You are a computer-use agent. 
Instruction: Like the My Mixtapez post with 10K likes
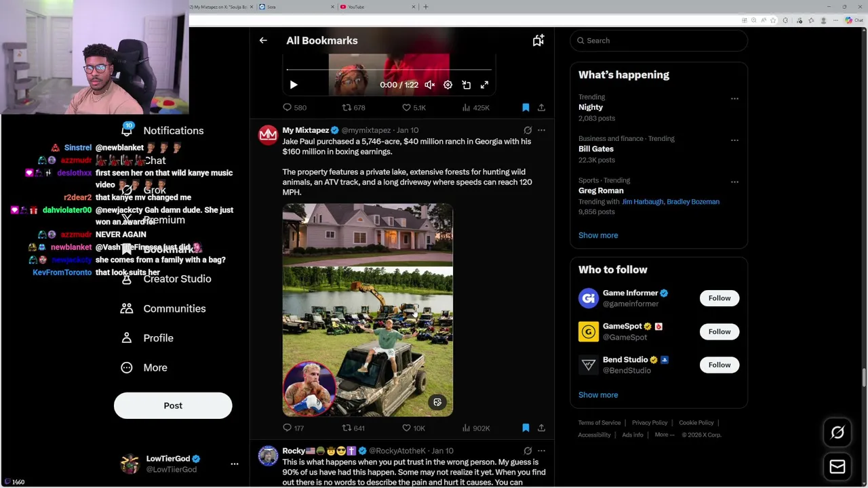[414, 428]
